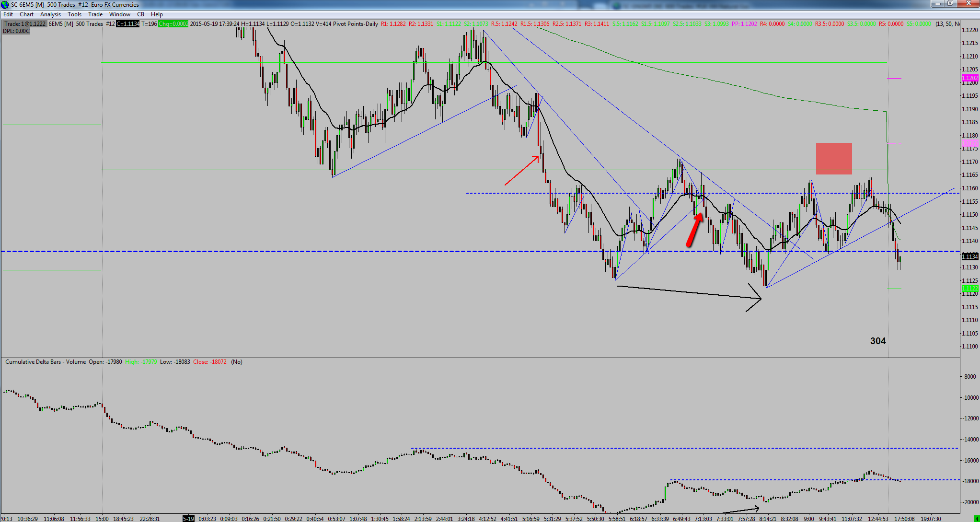Image resolution: width=980 pixels, height=522 pixels.
Task: Click the 'R2: 1.1331' resistance value
Action: (421, 24)
